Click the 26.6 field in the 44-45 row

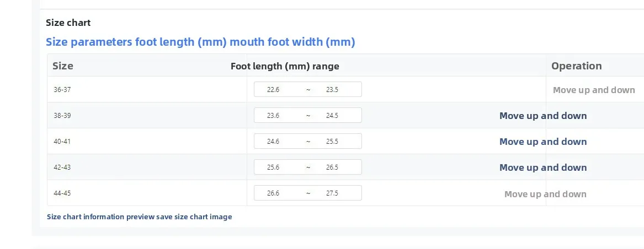[x=273, y=193]
